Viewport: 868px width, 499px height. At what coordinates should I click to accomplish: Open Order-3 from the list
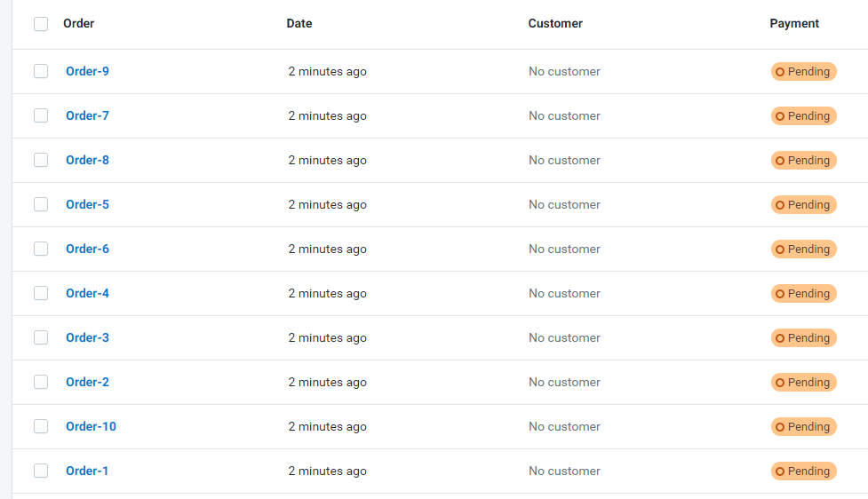[x=87, y=337]
